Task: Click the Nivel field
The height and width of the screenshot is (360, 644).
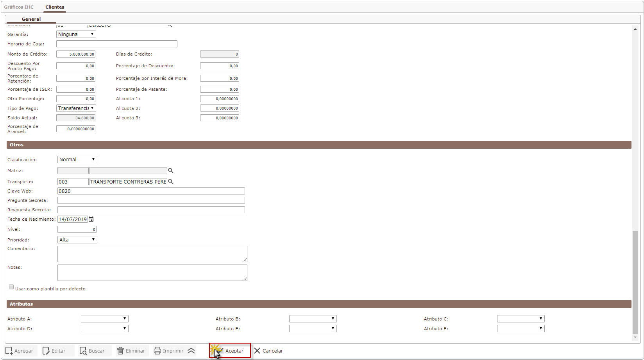Action: click(77, 230)
